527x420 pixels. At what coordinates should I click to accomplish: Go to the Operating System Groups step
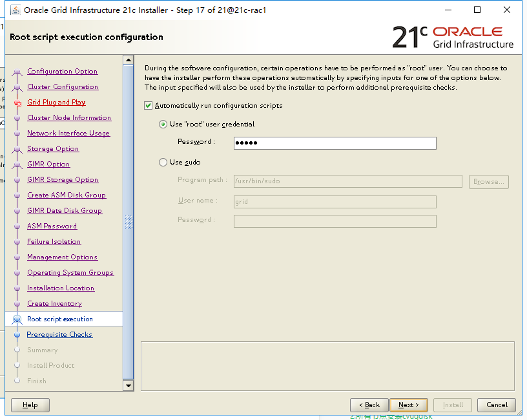70,272
